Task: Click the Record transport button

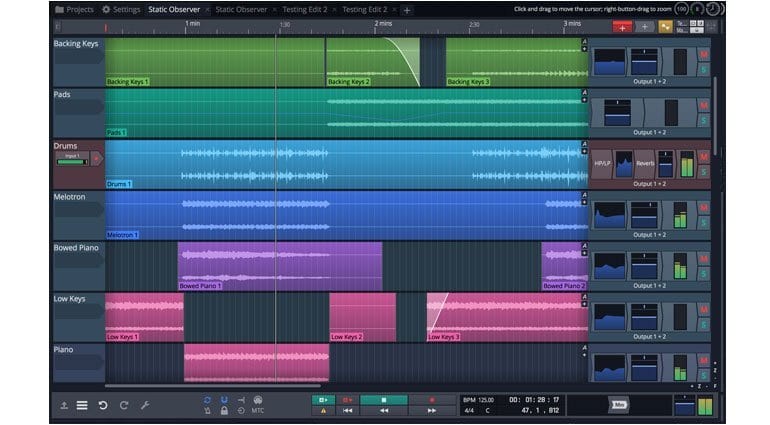Action: pos(432,400)
